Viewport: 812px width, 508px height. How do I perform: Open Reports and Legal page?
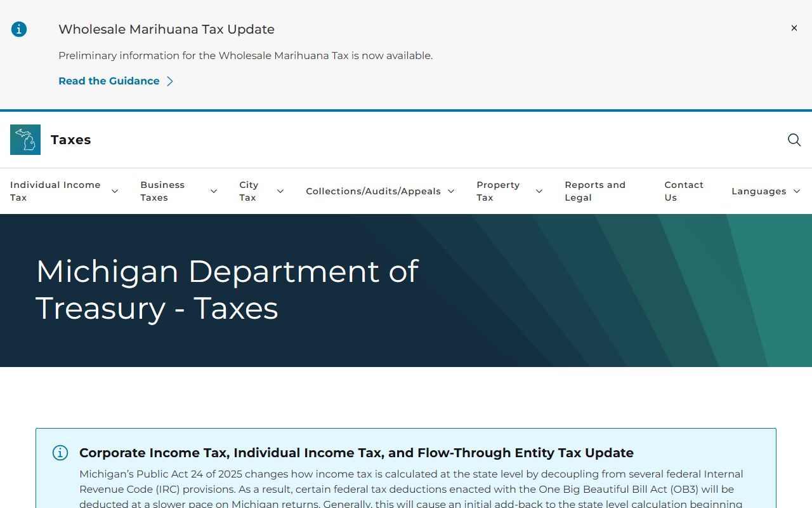point(595,191)
